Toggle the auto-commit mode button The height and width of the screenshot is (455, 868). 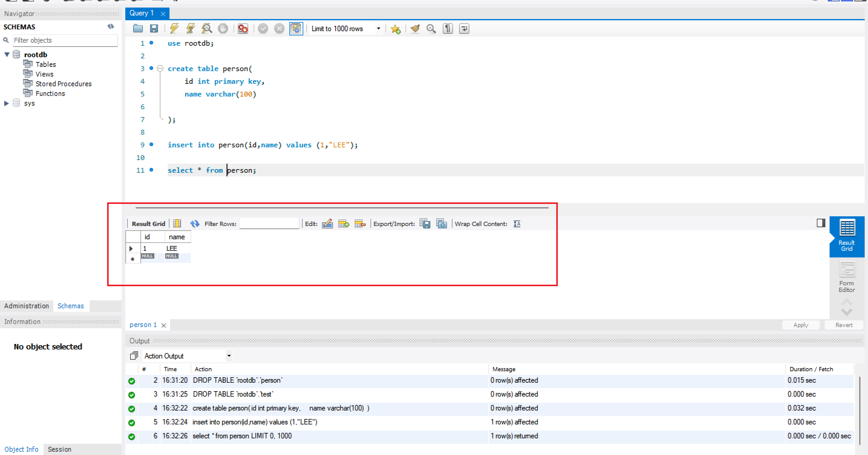pyautogui.click(x=296, y=29)
